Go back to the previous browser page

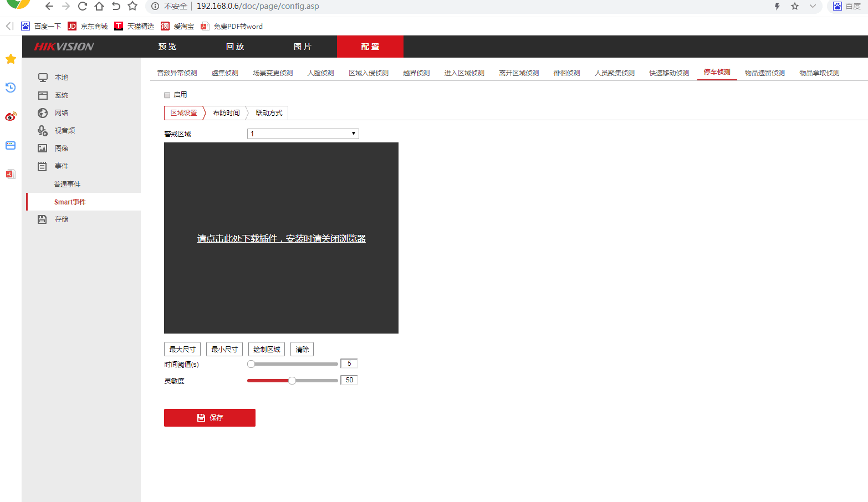coord(49,6)
